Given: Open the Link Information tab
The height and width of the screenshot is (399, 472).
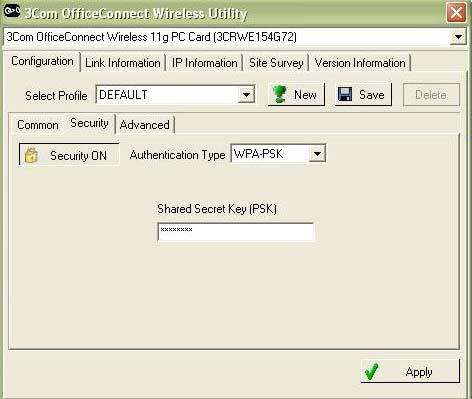Looking at the screenshot, I should 123,63.
